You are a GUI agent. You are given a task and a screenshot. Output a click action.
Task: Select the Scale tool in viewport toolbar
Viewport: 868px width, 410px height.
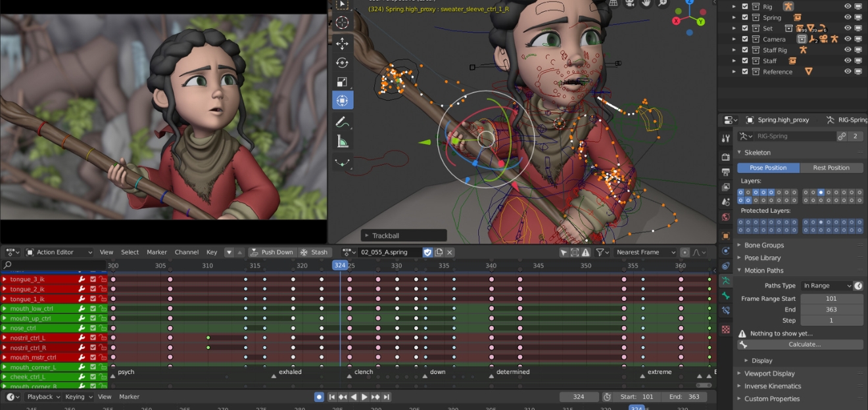point(343,81)
